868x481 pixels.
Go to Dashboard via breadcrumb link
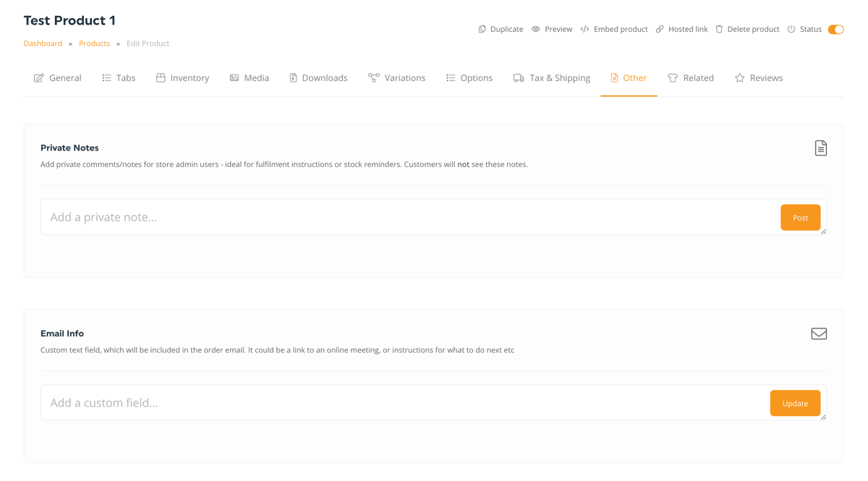click(43, 43)
